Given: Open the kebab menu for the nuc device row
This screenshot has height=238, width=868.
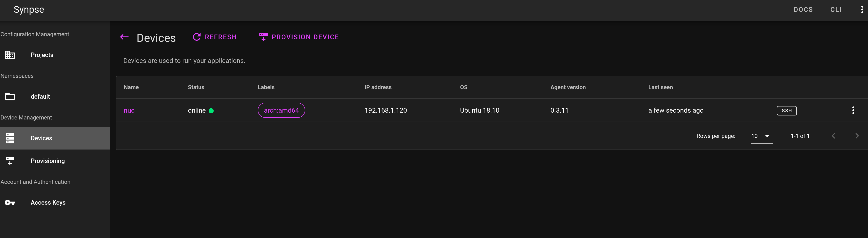Looking at the screenshot, I should (854, 110).
